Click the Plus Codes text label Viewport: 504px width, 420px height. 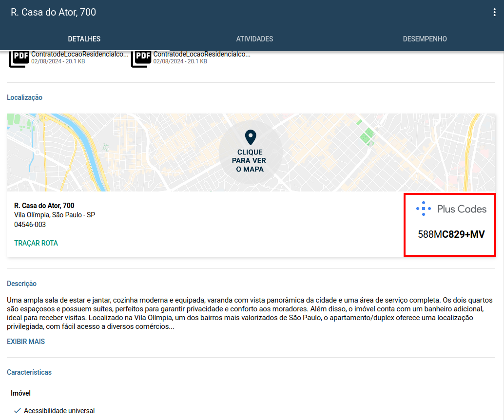tap(462, 209)
